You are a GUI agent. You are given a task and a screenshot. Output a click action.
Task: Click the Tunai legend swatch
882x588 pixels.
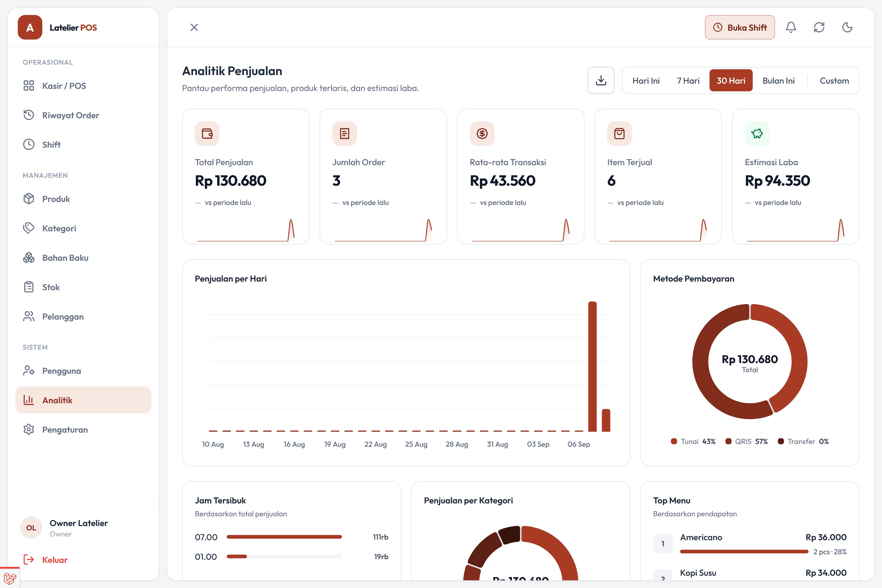(674, 441)
